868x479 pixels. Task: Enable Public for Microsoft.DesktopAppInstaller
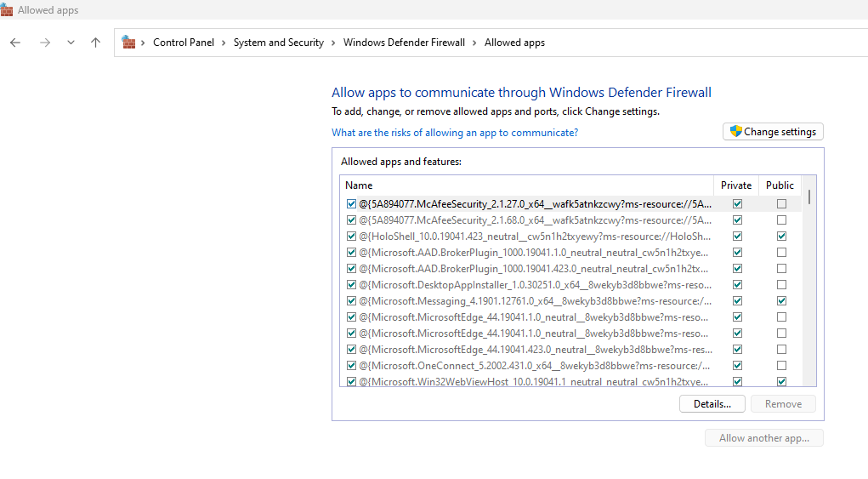781,285
